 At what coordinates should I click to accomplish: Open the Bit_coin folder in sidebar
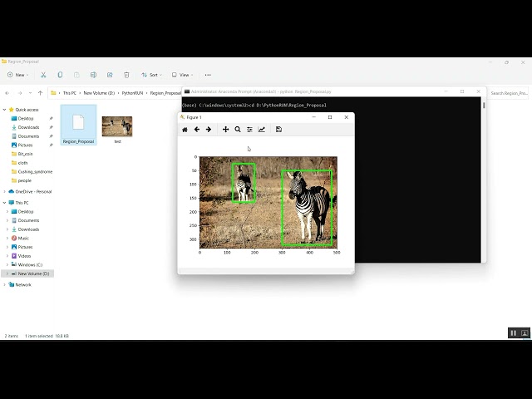[x=25, y=154]
